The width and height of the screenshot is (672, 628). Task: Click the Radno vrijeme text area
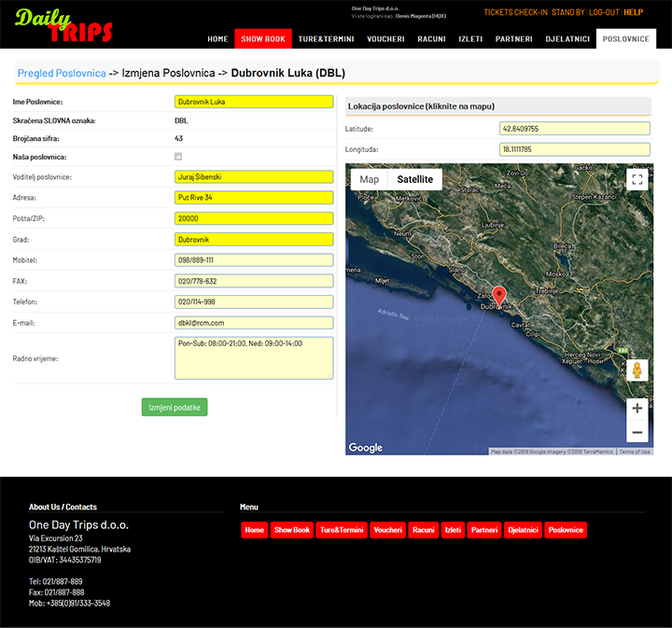[253, 358]
